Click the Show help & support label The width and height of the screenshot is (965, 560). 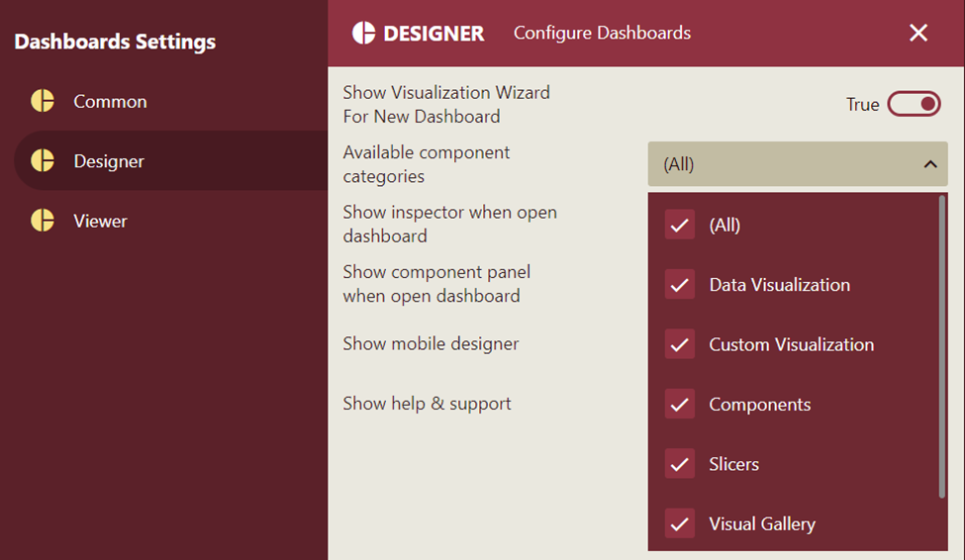[427, 403]
